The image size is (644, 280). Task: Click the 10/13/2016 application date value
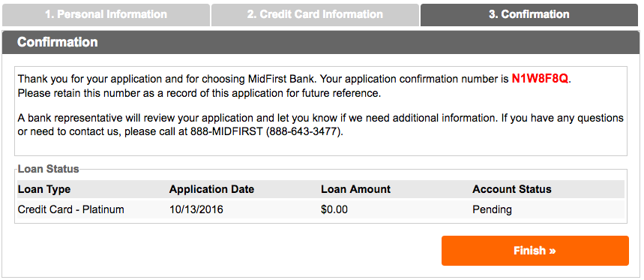coord(196,209)
